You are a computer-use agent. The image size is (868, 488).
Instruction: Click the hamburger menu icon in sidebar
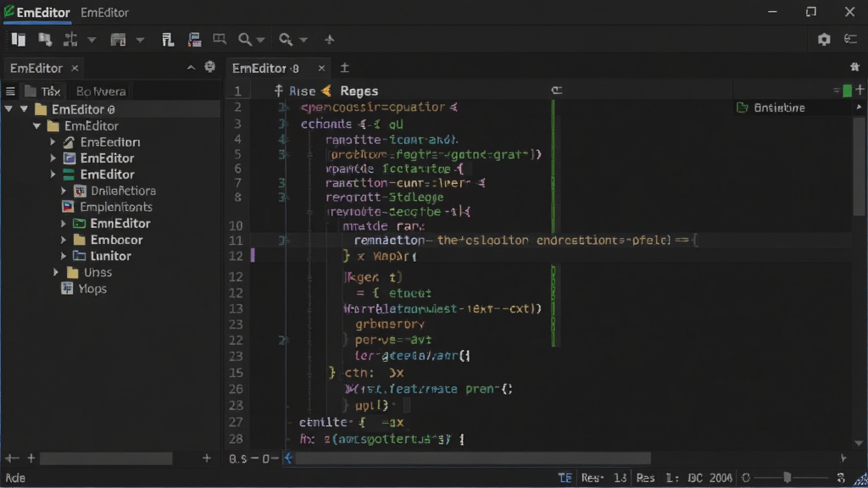[10, 91]
